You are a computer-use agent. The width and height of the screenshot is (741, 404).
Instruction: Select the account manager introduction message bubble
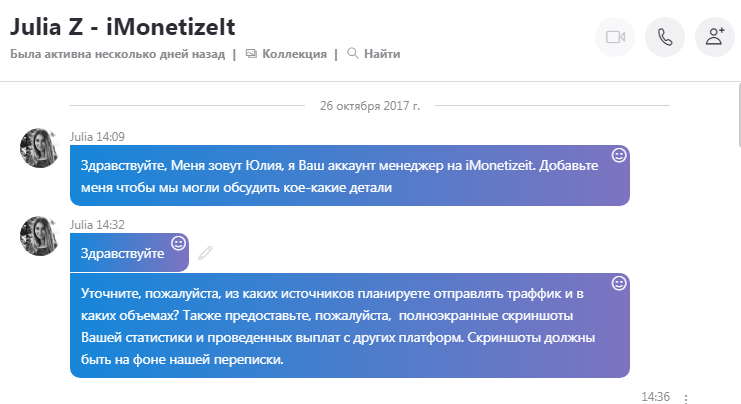click(x=340, y=174)
